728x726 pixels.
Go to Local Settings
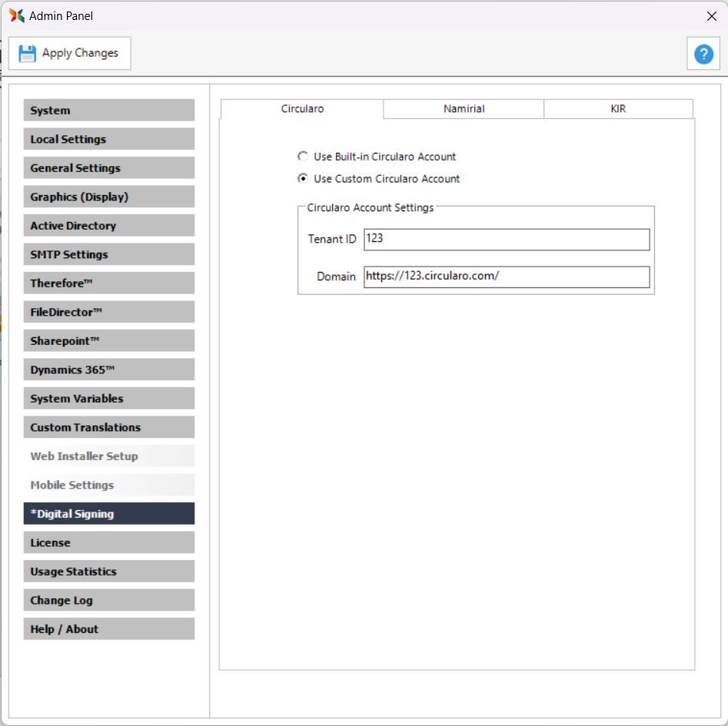coord(109,139)
